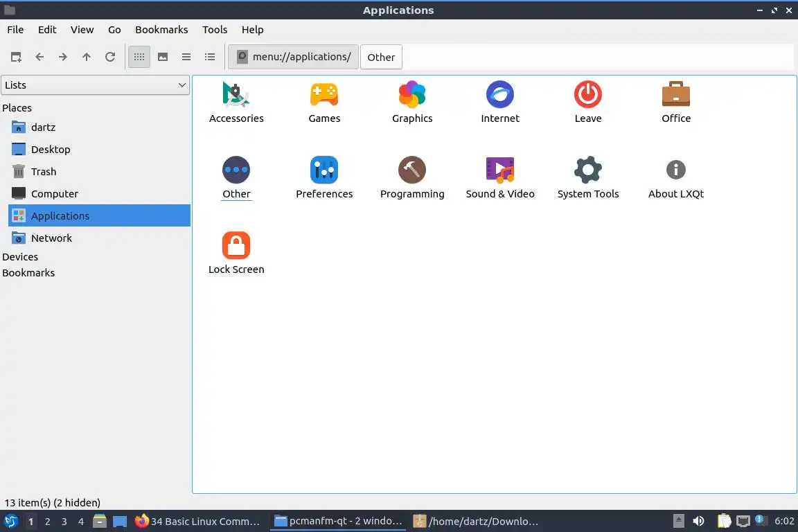Switch to icon view mode
The width and height of the screenshot is (798, 532).
click(x=139, y=57)
